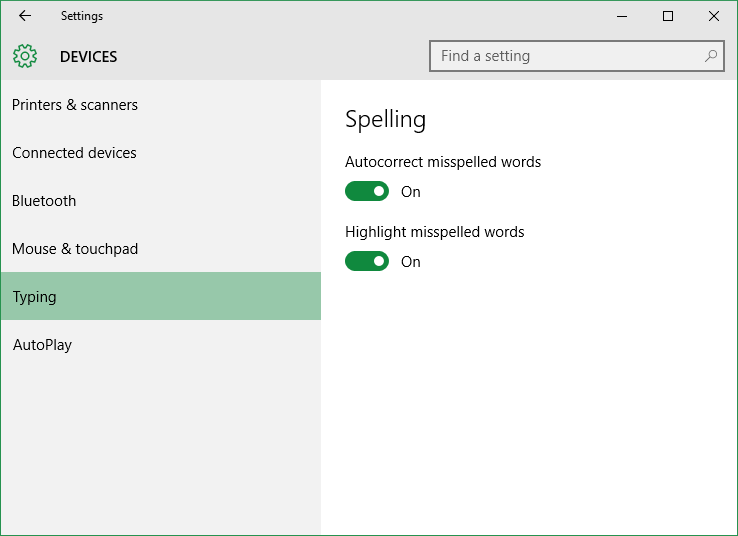738x536 pixels.
Task: Click the Highlight misspelled words label
Action: tap(434, 232)
